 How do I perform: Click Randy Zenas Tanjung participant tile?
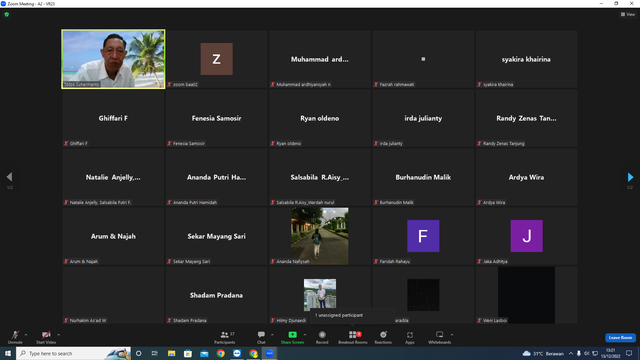pyautogui.click(x=526, y=118)
